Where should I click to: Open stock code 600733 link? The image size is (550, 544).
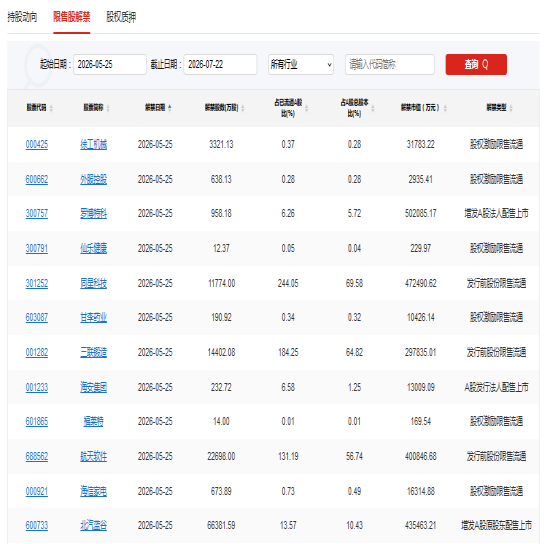point(37,525)
